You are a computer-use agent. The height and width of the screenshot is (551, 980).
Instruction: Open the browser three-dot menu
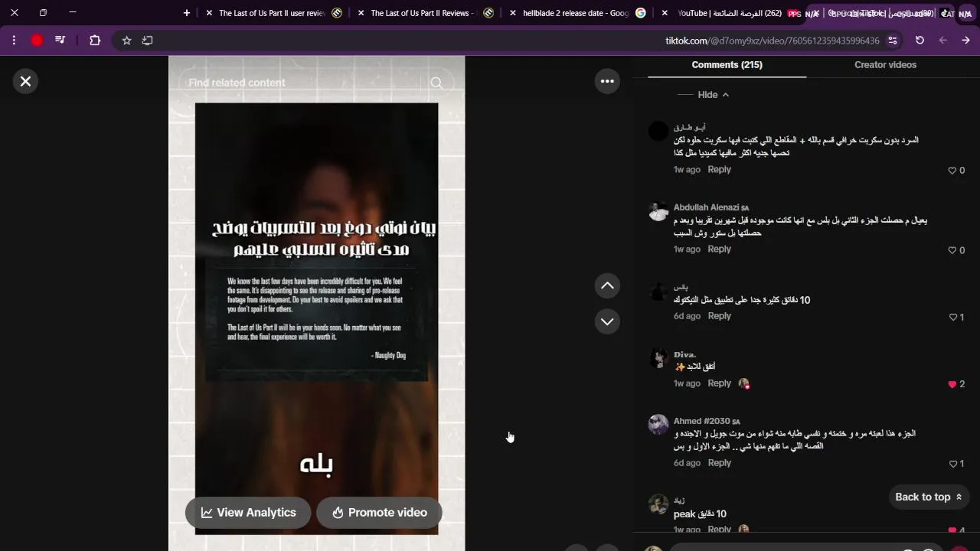point(14,41)
